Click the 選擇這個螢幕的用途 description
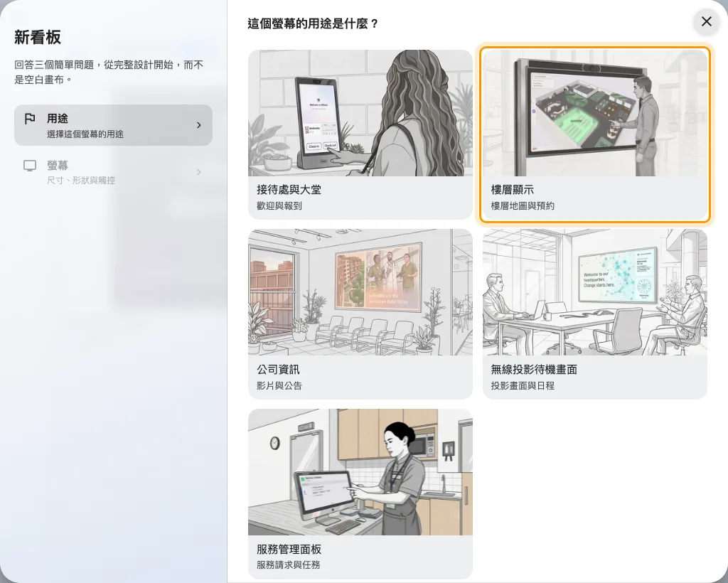Screen dimensions: 728x583 [x=85, y=134]
